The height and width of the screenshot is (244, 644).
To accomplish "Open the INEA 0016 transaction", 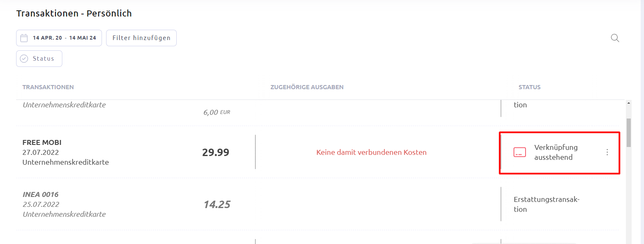I will click(40, 194).
